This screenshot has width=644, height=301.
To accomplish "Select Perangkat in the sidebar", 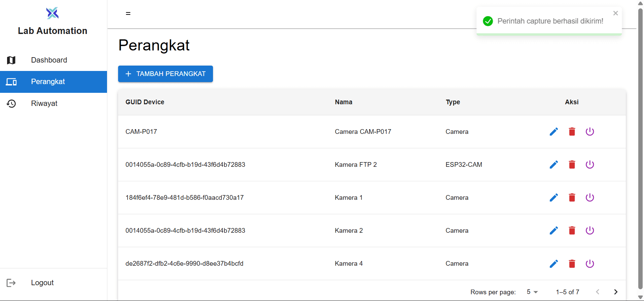I will point(48,82).
